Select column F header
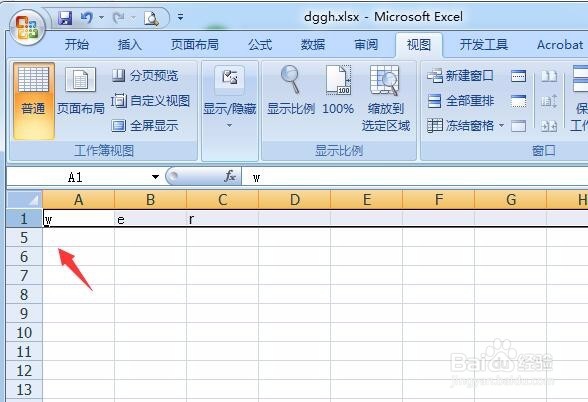 tap(438, 200)
